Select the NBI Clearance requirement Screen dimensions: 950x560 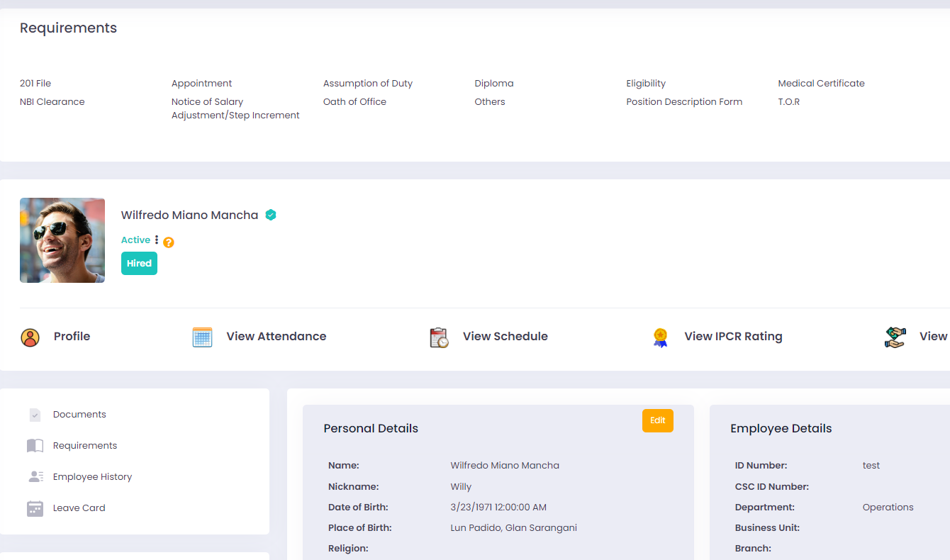(x=52, y=102)
